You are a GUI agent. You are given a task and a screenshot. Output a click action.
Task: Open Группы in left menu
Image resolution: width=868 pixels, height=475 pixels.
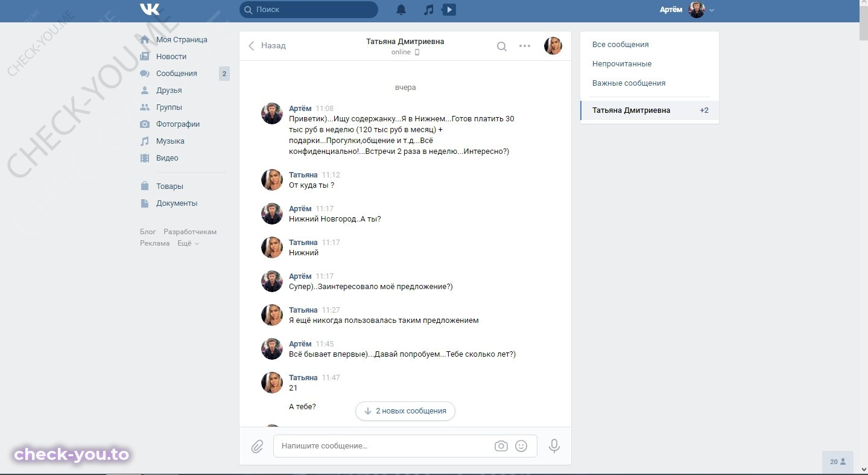pyautogui.click(x=169, y=107)
